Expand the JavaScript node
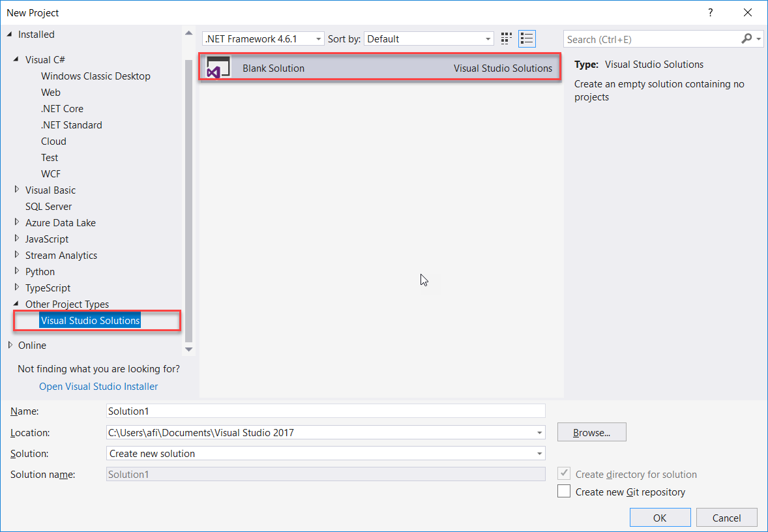The width and height of the screenshot is (768, 532). (x=17, y=239)
